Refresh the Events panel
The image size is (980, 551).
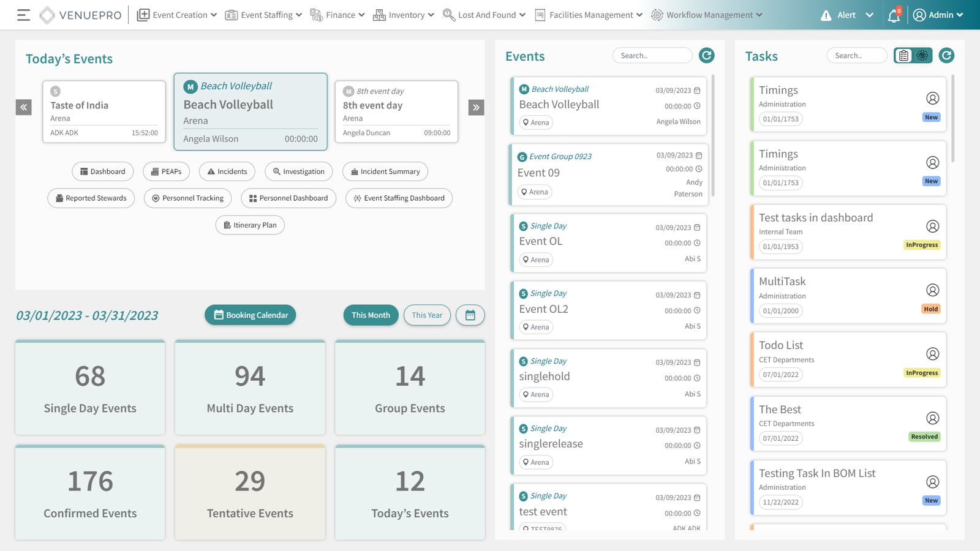point(706,56)
